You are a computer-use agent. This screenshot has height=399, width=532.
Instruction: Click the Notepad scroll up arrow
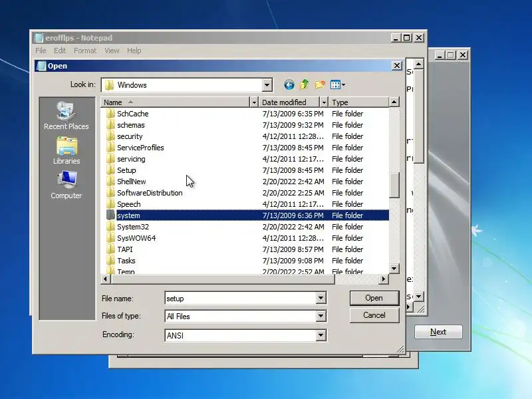point(419,64)
